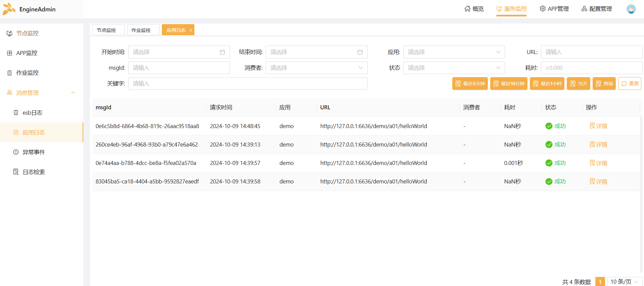Click URL in the 14:48:45 row
The width and height of the screenshot is (644, 286).
click(x=374, y=126)
